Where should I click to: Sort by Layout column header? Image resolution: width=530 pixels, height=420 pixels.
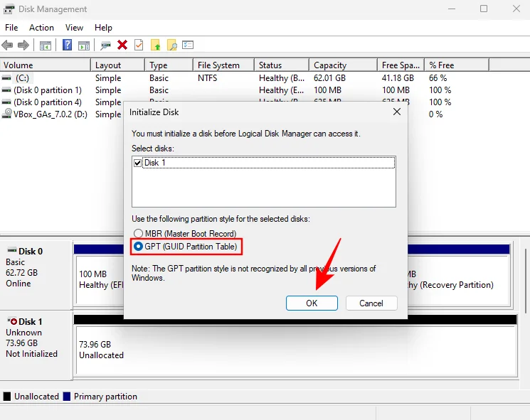pos(117,65)
